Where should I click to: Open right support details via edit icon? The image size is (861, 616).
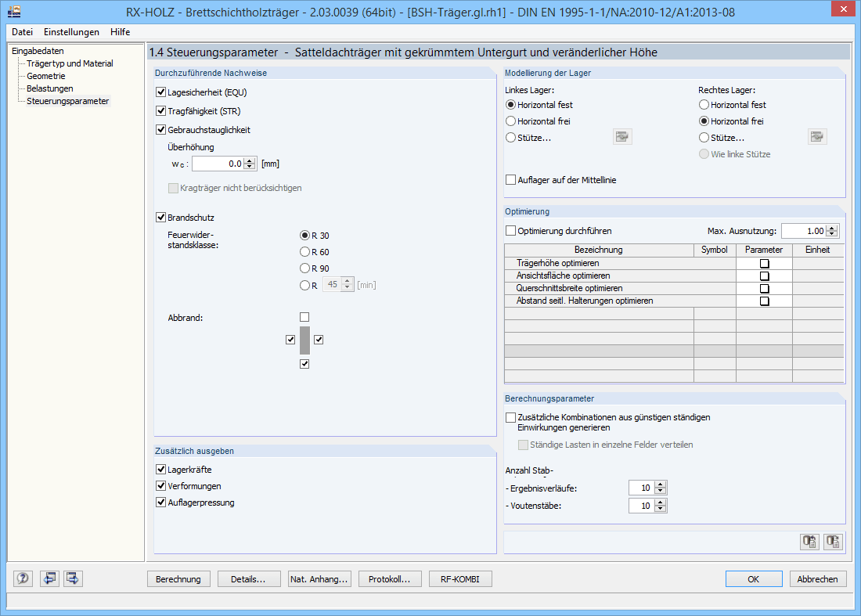817,136
